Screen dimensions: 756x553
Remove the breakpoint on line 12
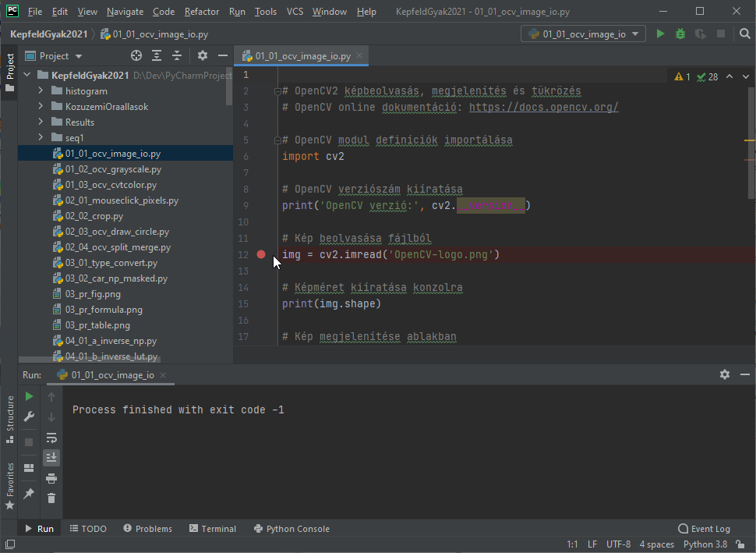coord(261,254)
